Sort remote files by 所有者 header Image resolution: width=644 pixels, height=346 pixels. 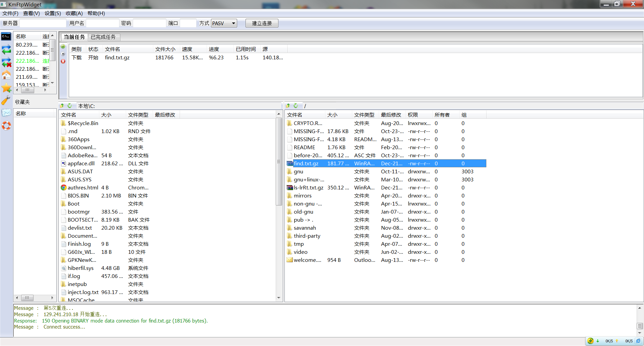point(446,115)
